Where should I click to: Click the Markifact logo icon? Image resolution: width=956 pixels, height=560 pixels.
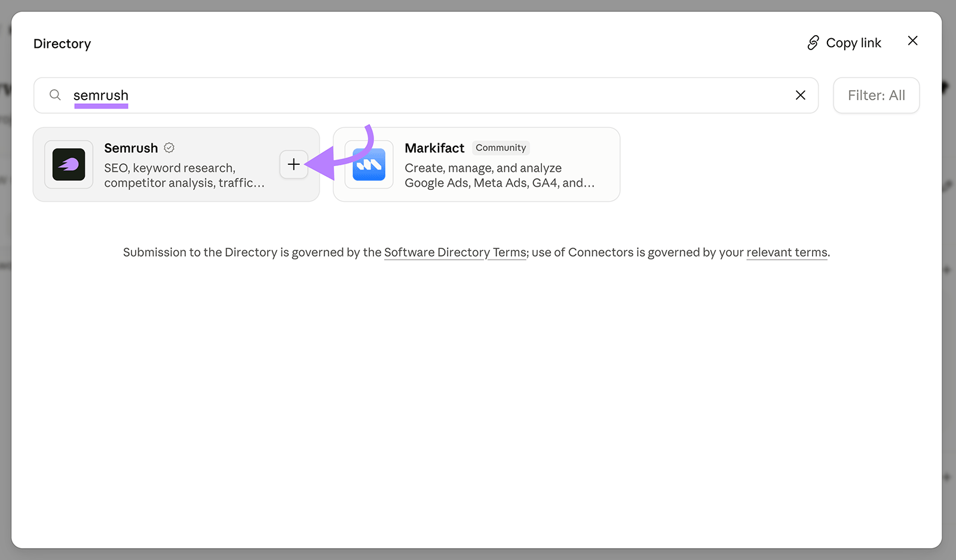(x=369, y=164)
